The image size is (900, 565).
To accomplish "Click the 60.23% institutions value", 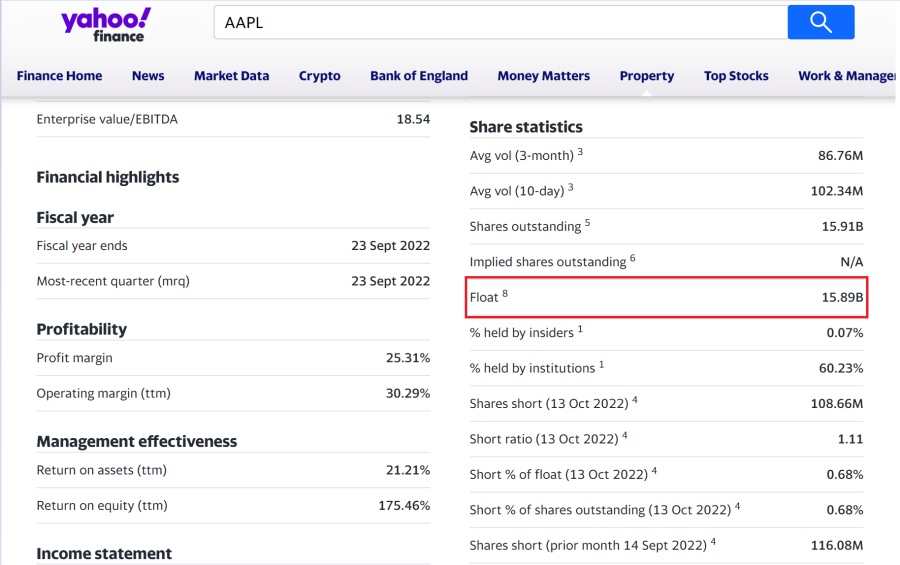I will [x=841, y=369].
